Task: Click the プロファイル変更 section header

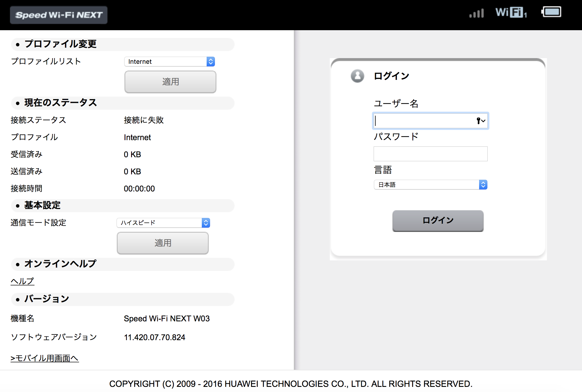Action: pyautogui.click(x=60, y=44)
